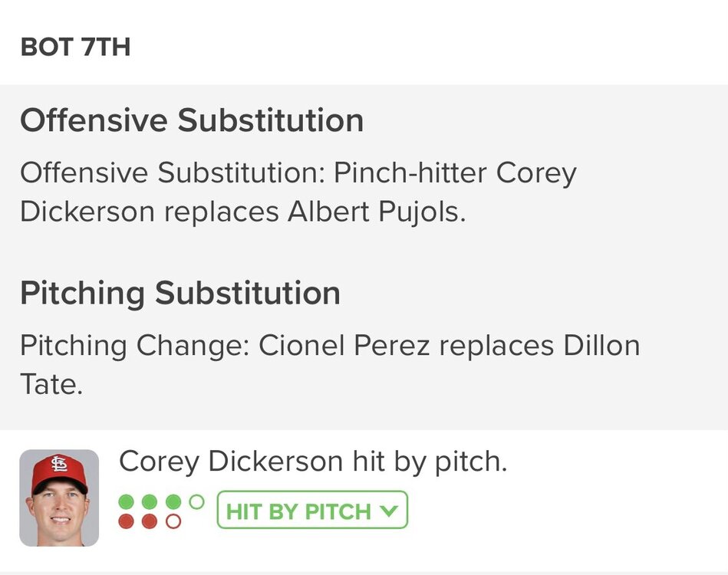The width and height of the screenshot is (728, 575).
Task: Open Corey Dickerson's headshot photo
Action: coord(59,498)
